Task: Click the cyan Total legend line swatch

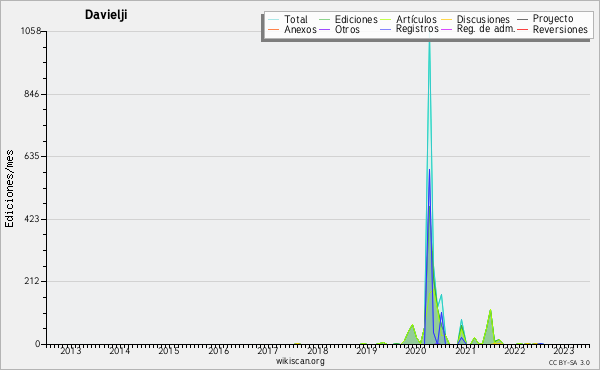Action: coord(273,20)
